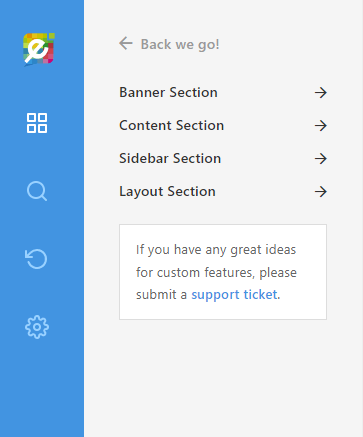Go back with 'Back we go!' text
This screenshot has width=363, height=437.
(180, 44)
